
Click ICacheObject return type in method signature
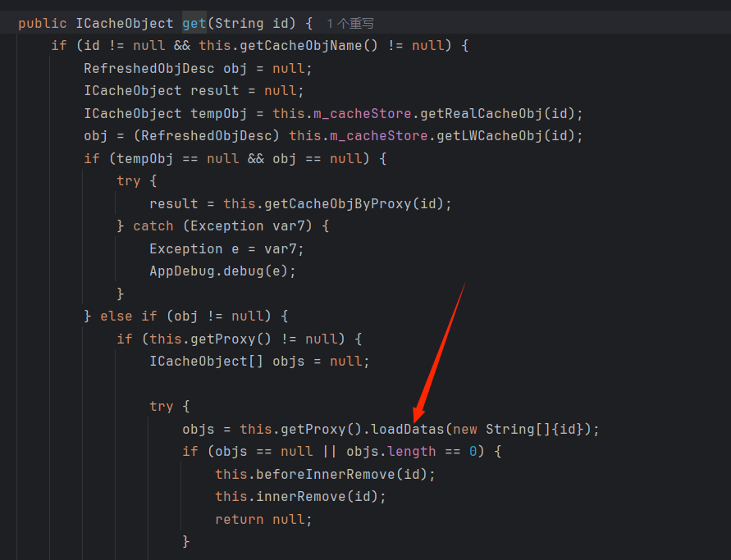click(125, 23)
